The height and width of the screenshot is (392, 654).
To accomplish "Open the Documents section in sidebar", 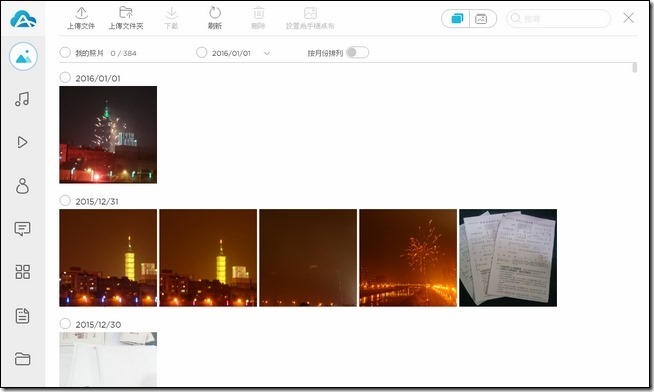I will coord(23,316).
